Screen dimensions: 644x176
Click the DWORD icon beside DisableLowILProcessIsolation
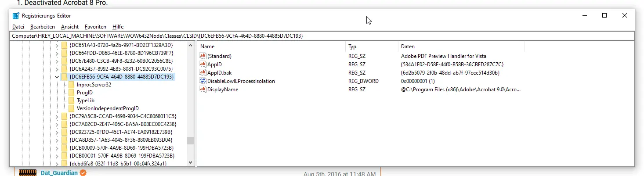[203, 81]
